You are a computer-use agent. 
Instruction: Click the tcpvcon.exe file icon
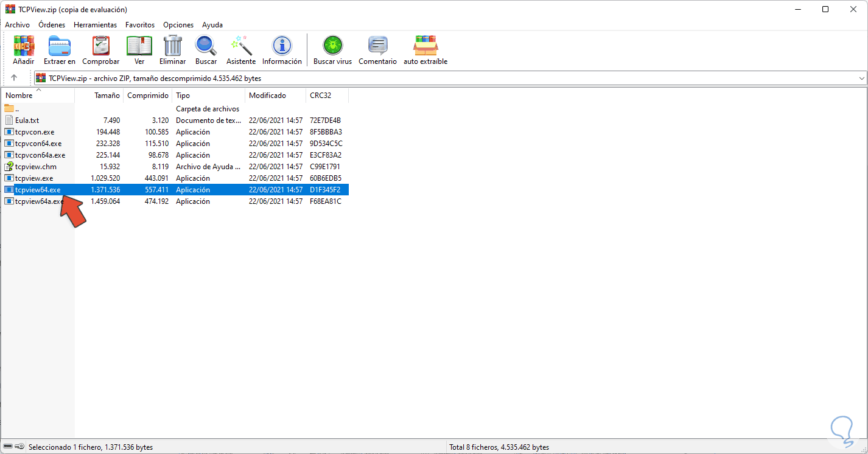pyautogui.click(x=9, y=132)
